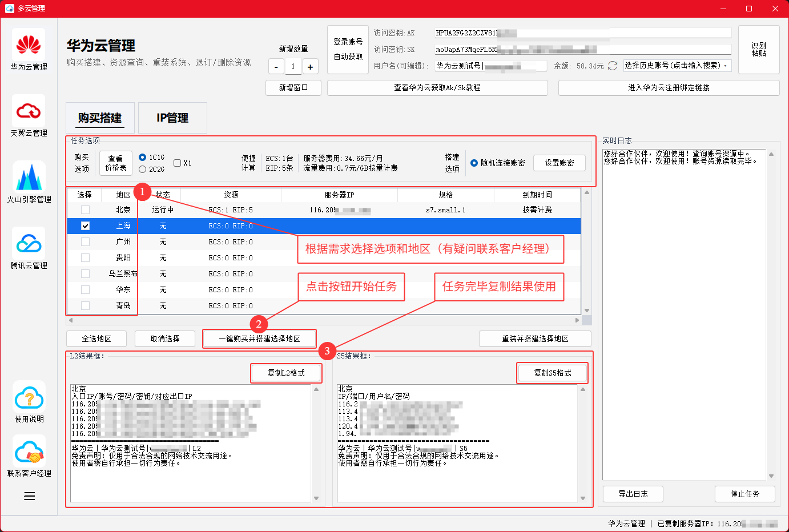Click the 访问密钥 AK input field
Viewport: 789px width, 532px height.
pyautogui.click(x=583, y=33)
